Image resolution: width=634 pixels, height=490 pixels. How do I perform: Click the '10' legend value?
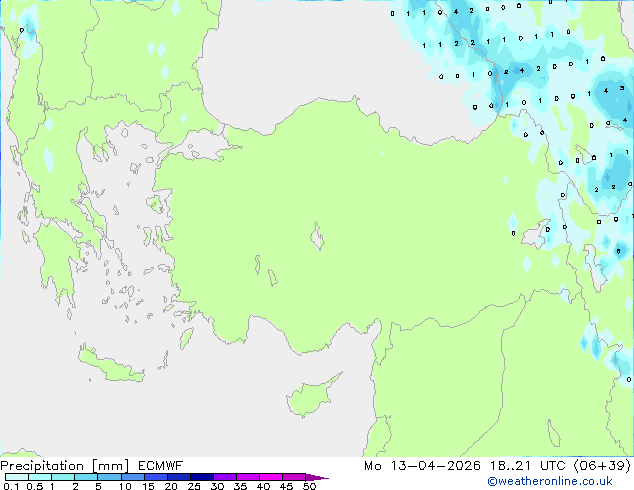pyautogui.click(x=125, y=486)
